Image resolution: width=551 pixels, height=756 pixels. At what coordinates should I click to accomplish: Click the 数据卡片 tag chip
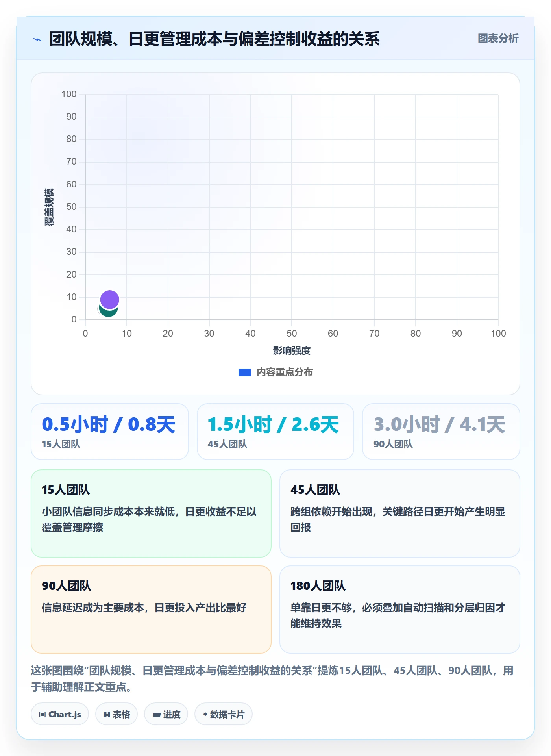pos(224,714)
